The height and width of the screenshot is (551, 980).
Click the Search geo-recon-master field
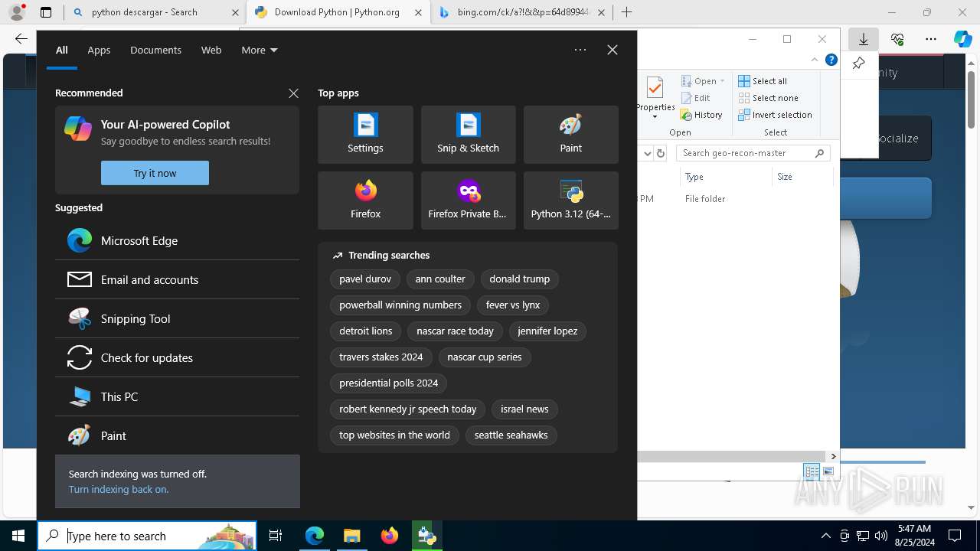(x=754, y=153)
